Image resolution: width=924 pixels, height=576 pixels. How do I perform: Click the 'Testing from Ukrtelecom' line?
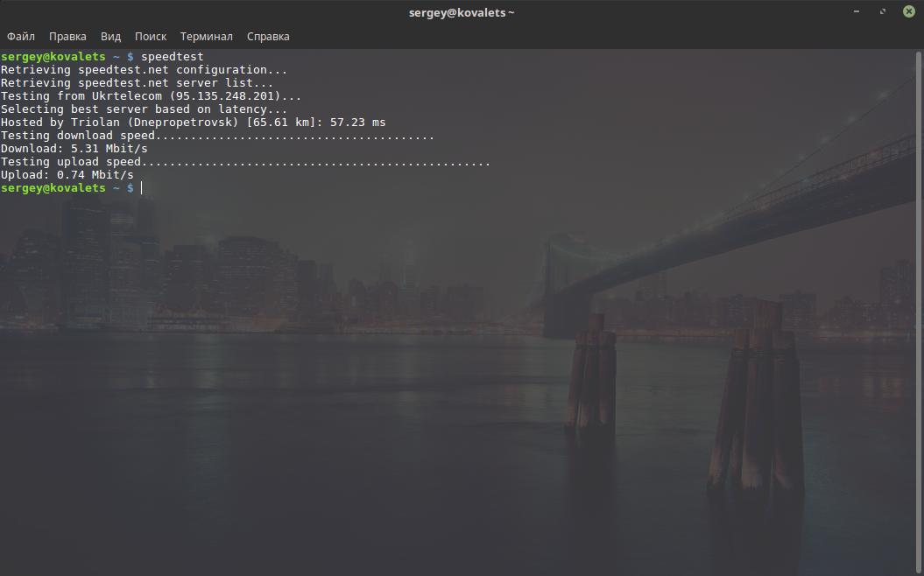(151, 96)
